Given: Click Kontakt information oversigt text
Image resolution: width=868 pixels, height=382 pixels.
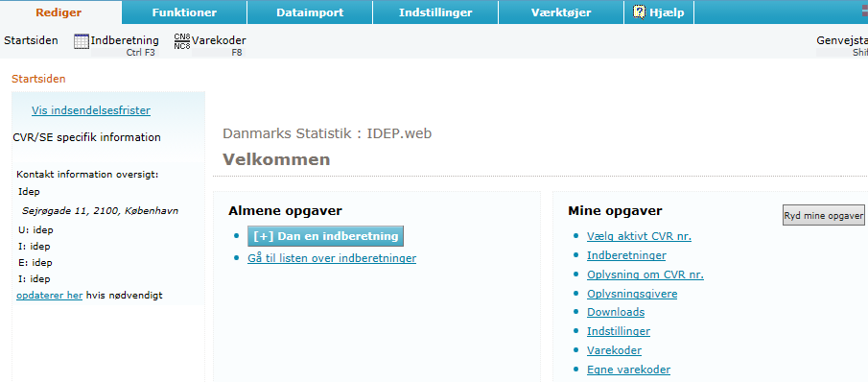Looking at the screenshot, I should tap(88, 175).
